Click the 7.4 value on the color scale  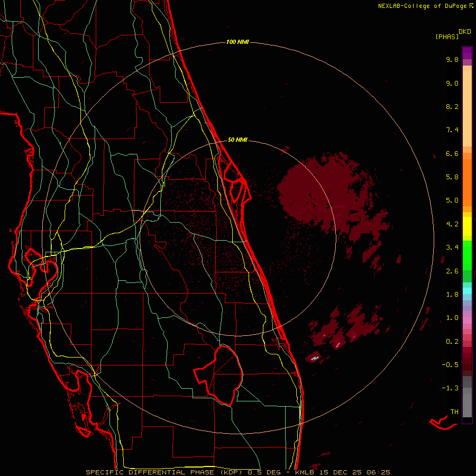pos(452,130)
